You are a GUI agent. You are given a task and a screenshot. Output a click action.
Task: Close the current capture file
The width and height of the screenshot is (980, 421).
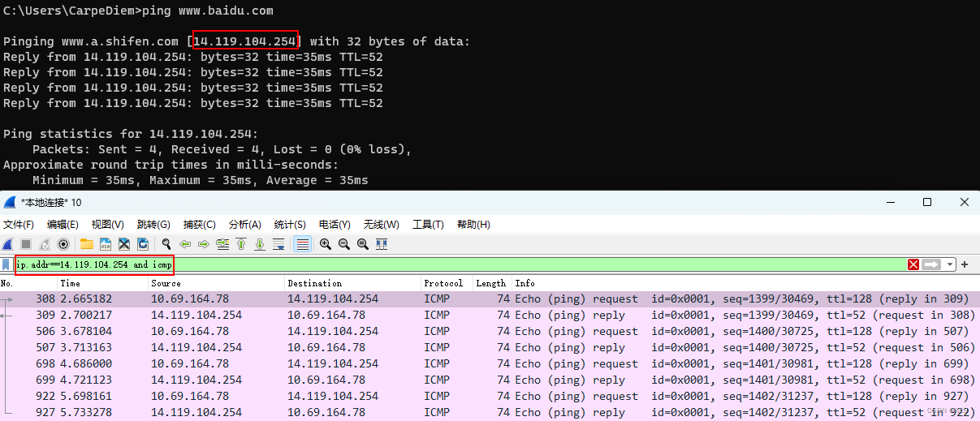point(124,244)
